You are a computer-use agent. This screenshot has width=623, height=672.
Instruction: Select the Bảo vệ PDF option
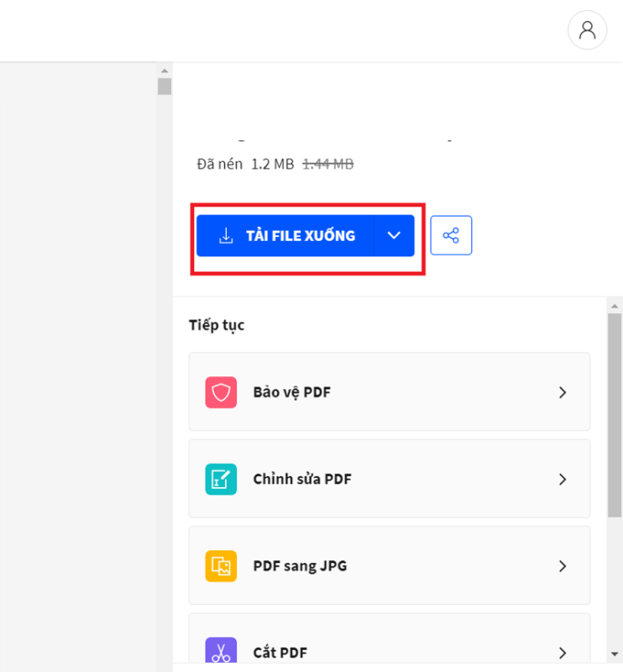(291, 392)
